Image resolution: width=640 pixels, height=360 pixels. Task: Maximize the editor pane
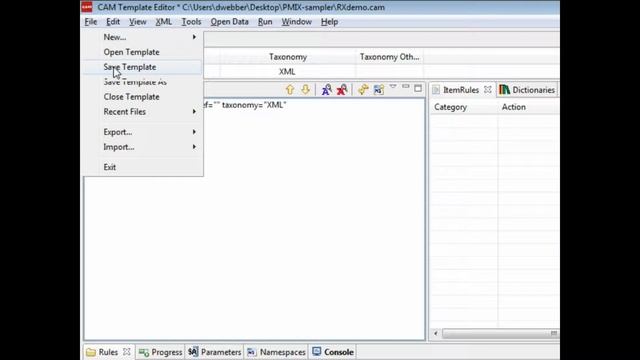pos(418,88)
